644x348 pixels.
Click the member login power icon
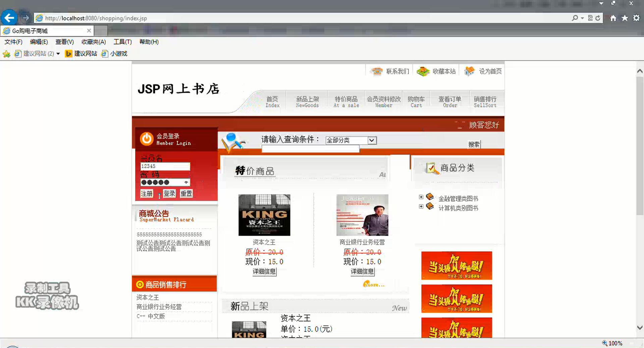point(147,139)
